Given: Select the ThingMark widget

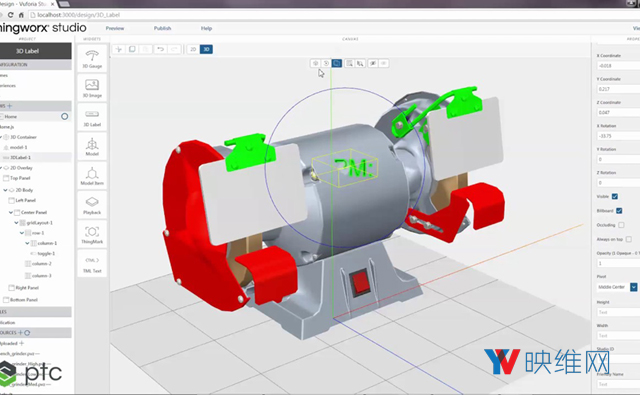Looking at the screenshot, I should tap(92, 235).
